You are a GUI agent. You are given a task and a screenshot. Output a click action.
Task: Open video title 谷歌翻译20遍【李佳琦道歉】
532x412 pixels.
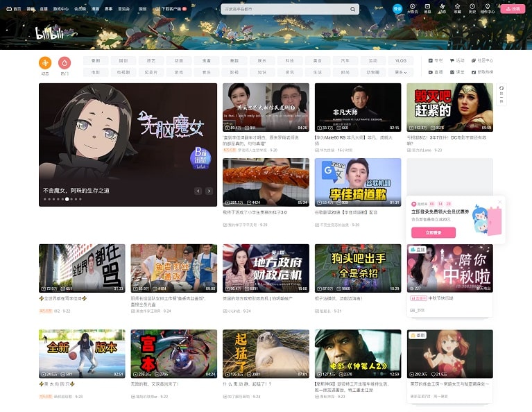[346, 212]
